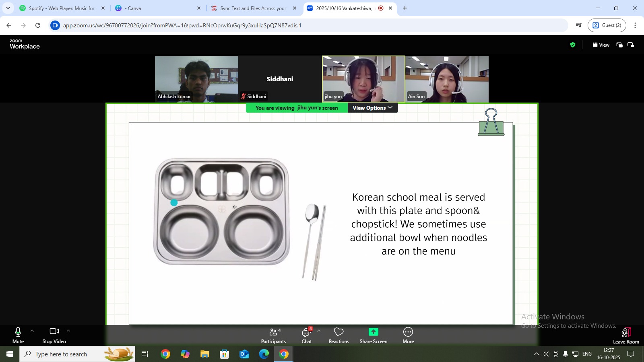644x362 pixels.
Task: Open the More options menu
Action: [x=408, y=335]
